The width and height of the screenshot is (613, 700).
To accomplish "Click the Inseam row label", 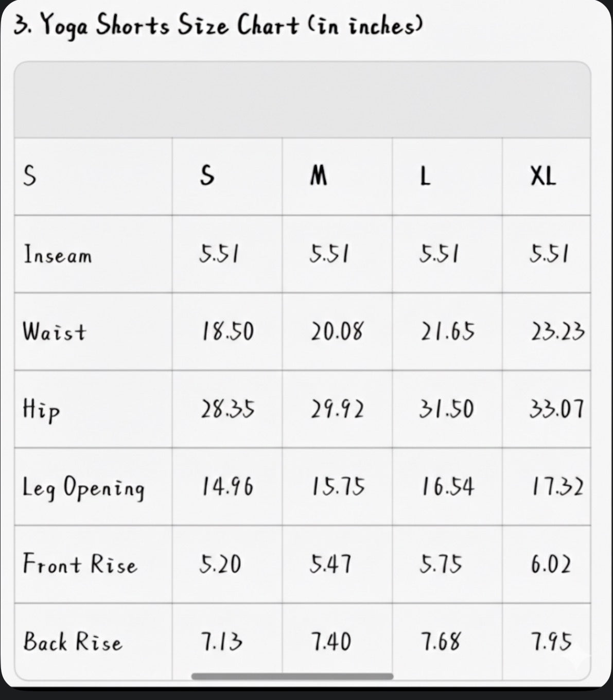I will click(58, 255).
